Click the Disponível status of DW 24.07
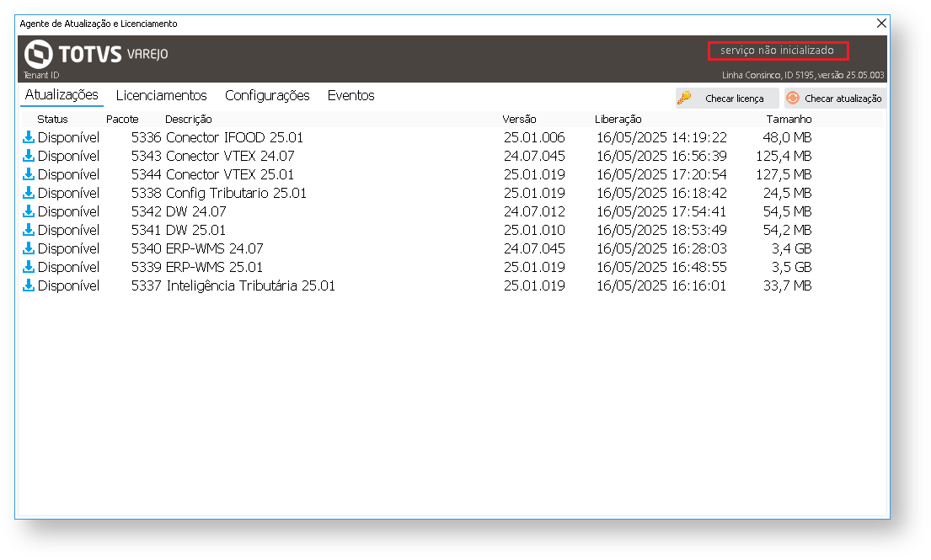The height and width of the screenshot is (560, 931). [68, 211]
